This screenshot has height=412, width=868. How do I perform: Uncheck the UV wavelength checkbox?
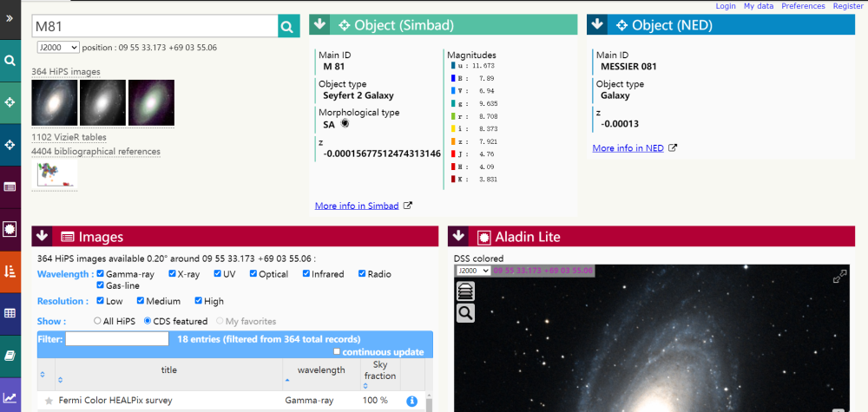(x=218, y=274)
